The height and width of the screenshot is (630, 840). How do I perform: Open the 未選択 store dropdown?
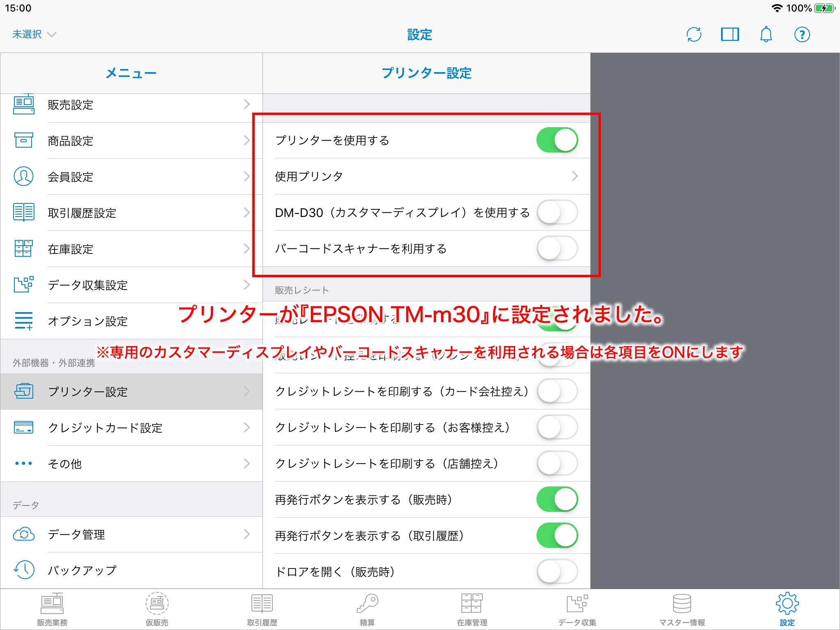tap(34, 34)
